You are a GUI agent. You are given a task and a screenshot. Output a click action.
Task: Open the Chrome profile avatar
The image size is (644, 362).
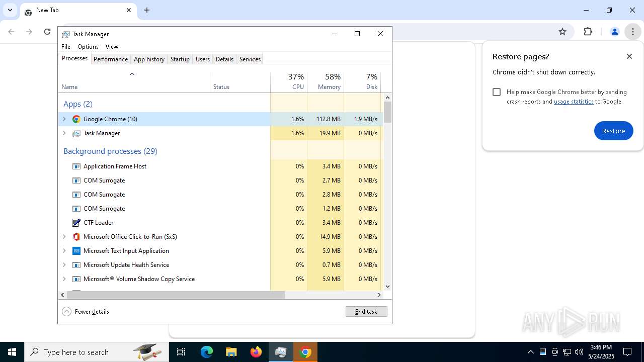tap(614, 32)
